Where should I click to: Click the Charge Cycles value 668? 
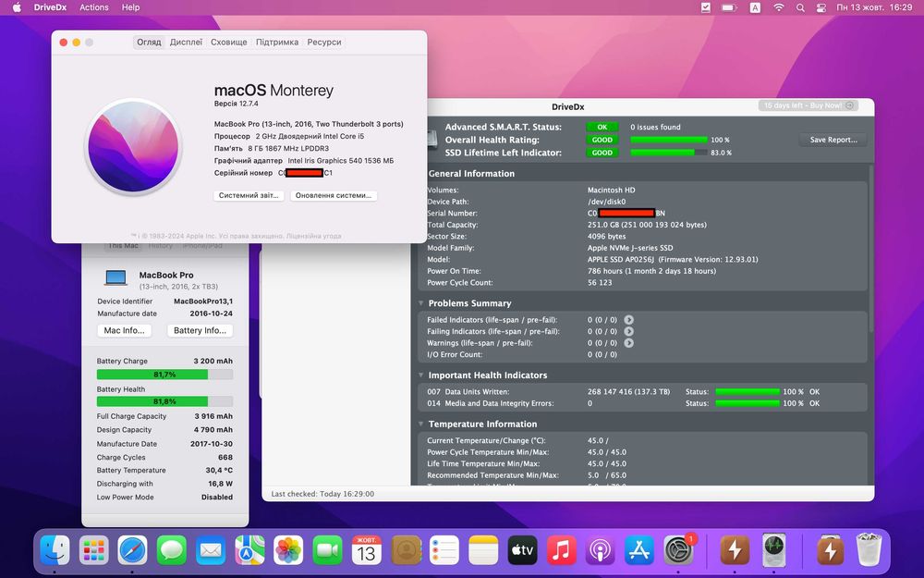point(225,457)
